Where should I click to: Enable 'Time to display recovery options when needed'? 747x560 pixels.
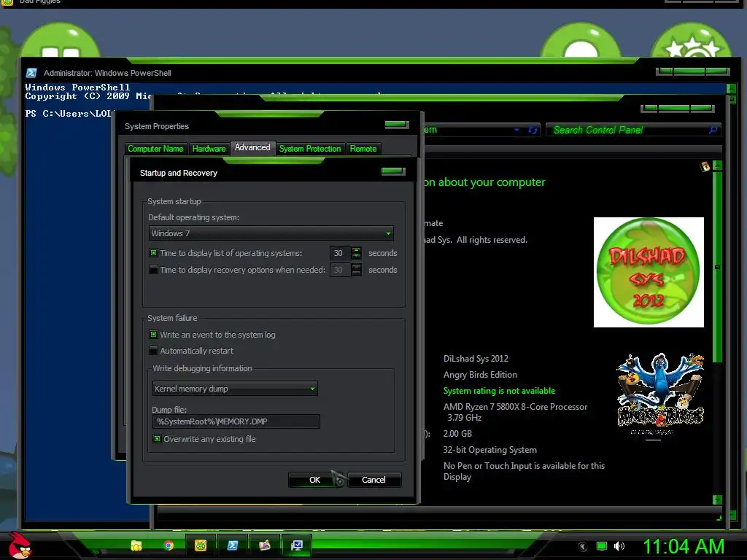click(x=153, y=270)
